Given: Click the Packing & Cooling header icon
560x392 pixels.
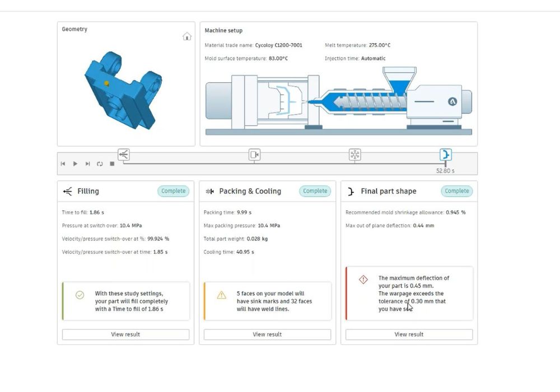Looking at the screenshot, I should (210, 192).
